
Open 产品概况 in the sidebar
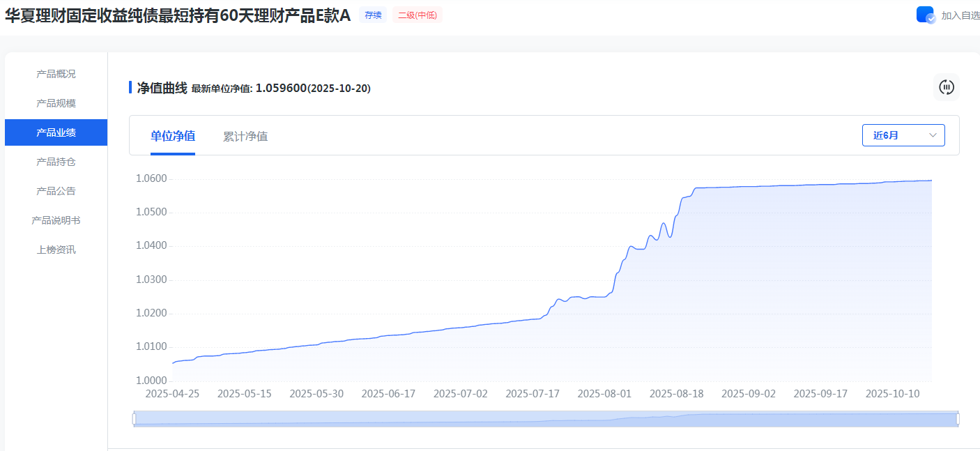pyautogui.click(x=56, y=74)
